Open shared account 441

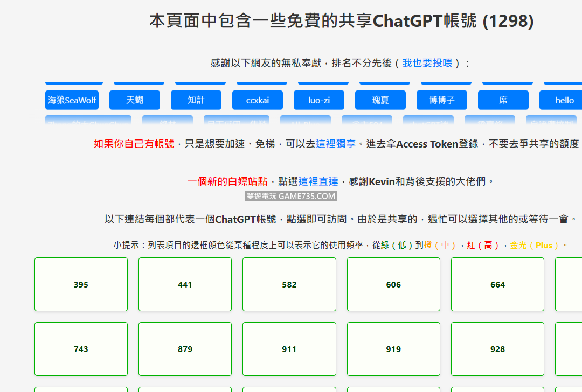185,284
